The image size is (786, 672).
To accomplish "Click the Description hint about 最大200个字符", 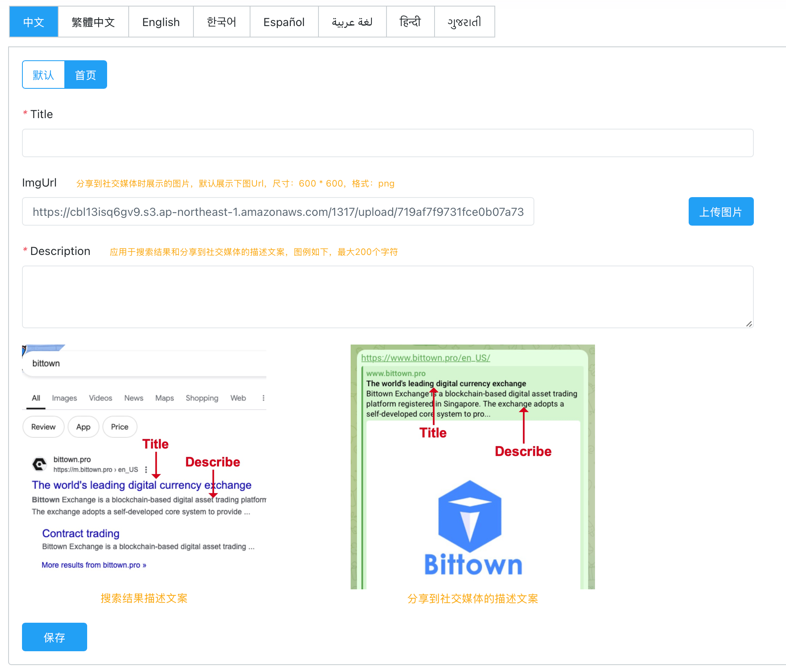I will pos(254,252).
